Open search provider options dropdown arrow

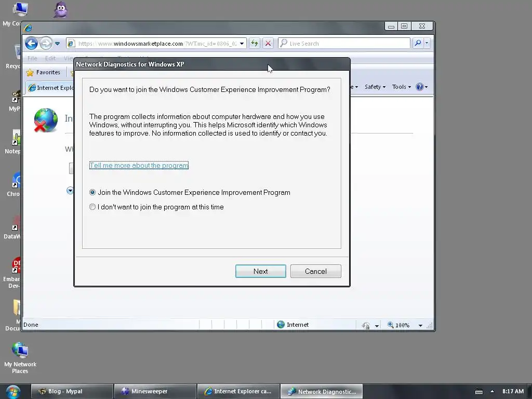427,43
